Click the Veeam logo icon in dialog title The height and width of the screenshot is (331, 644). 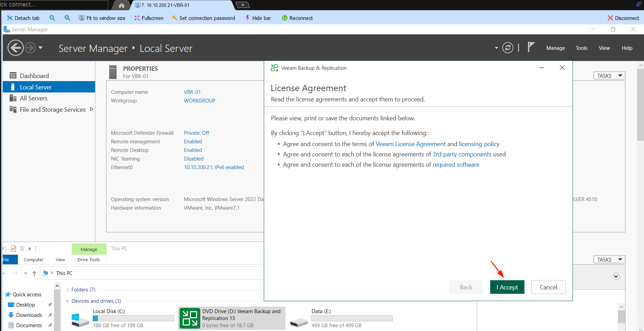pyautogui.click(x=274, y=68)
